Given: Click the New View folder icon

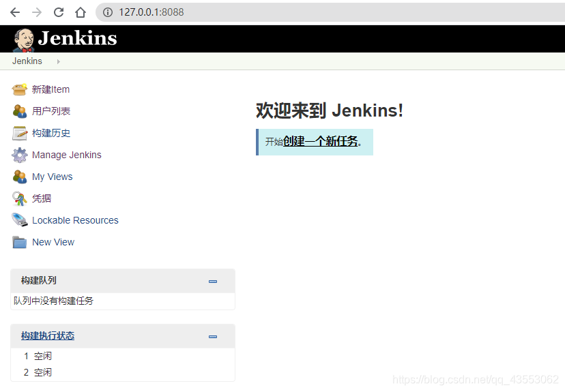Looking at the screenshot, I should click(x=20, y=242).
